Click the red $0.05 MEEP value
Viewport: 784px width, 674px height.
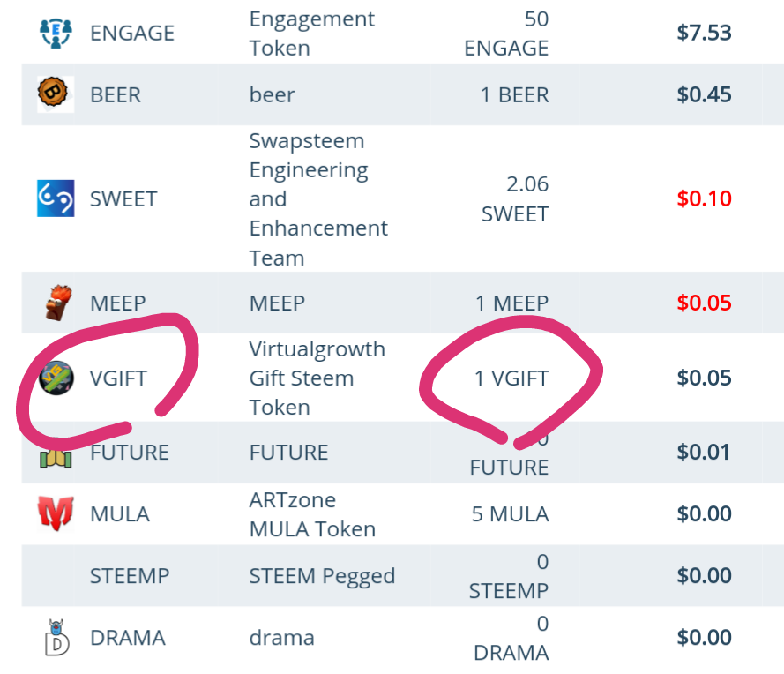pos(704,303)
